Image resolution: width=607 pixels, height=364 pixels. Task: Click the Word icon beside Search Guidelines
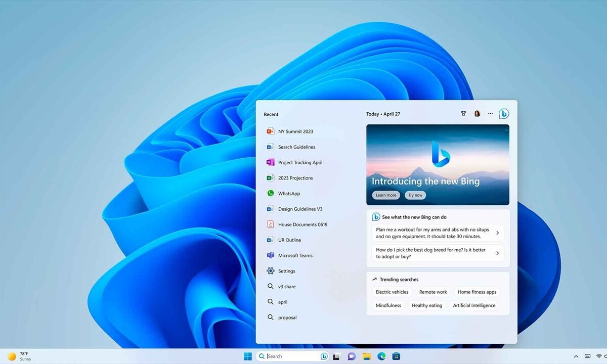click(270, 147)
